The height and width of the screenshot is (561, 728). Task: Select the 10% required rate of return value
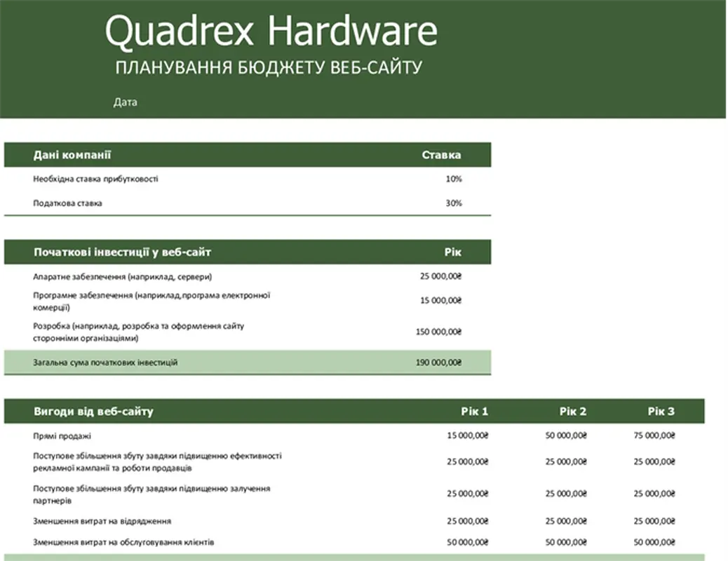tap(454, 179)
